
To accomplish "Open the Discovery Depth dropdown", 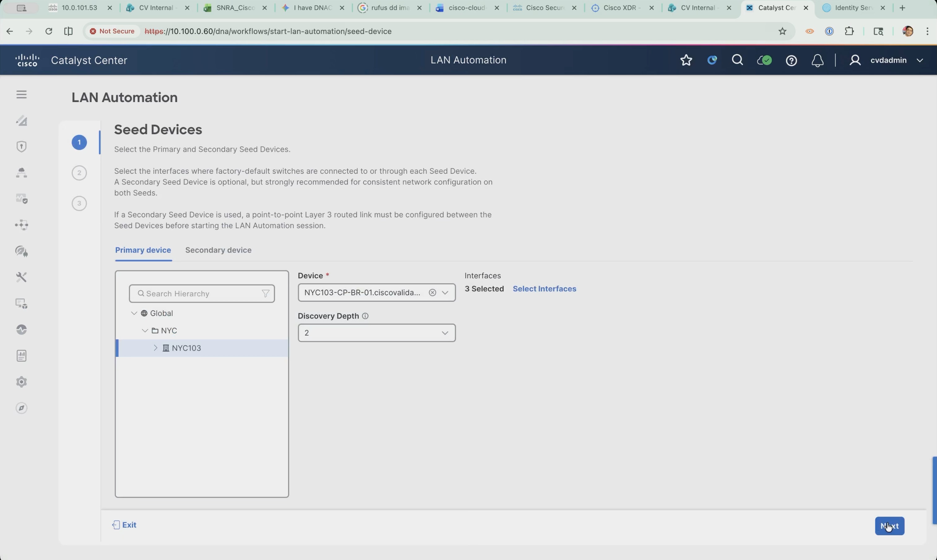I will (x=376, y=333).
